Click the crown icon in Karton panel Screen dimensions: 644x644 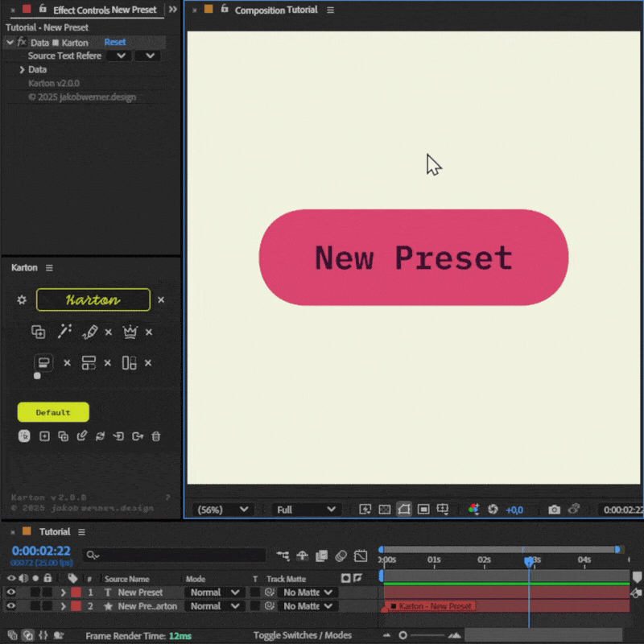[x=130, y=332]
